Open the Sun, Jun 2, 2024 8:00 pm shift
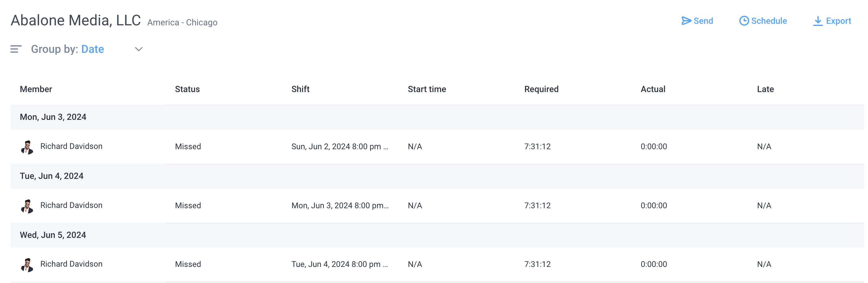 pos(340,146)
